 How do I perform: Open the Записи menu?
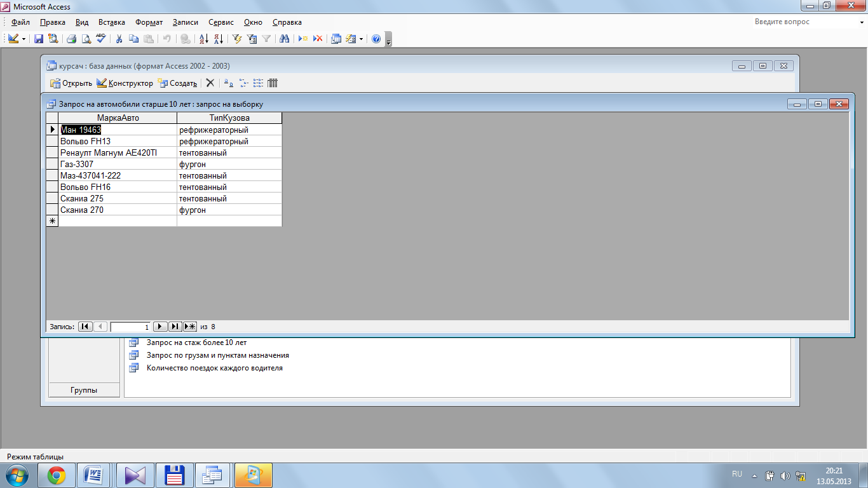click(186, 22)
